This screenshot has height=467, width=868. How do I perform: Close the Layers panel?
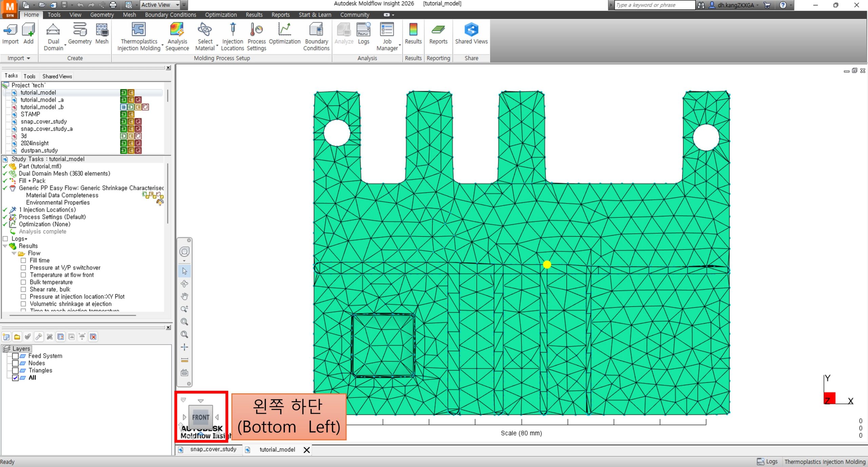coord(168,328)
